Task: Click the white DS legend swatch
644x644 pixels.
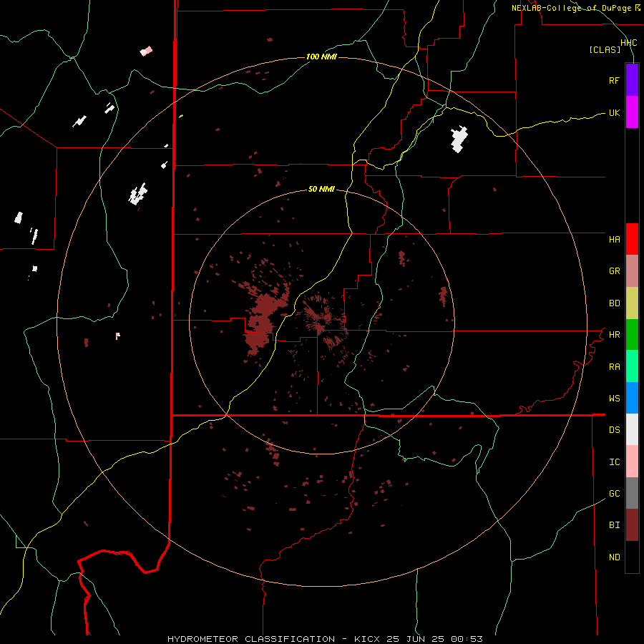Action: [632, 429]
